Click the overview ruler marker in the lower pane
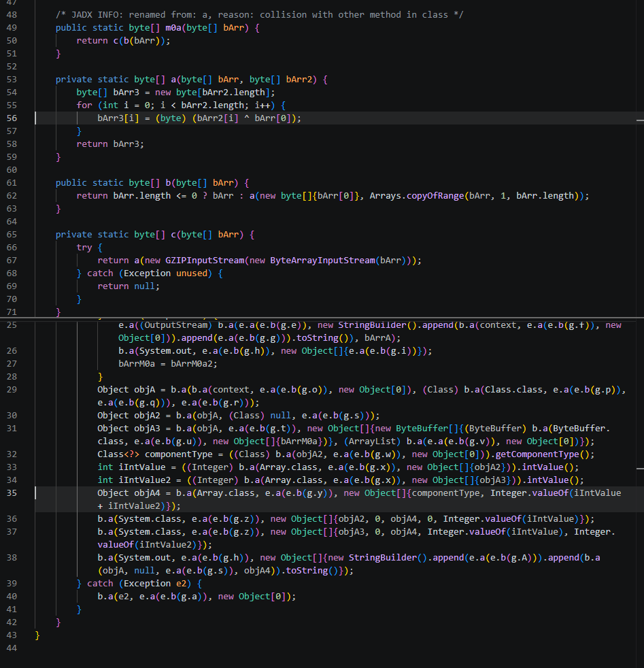This screenshot has width=644, height=668. pyautogui.click(x=640, y=469)
